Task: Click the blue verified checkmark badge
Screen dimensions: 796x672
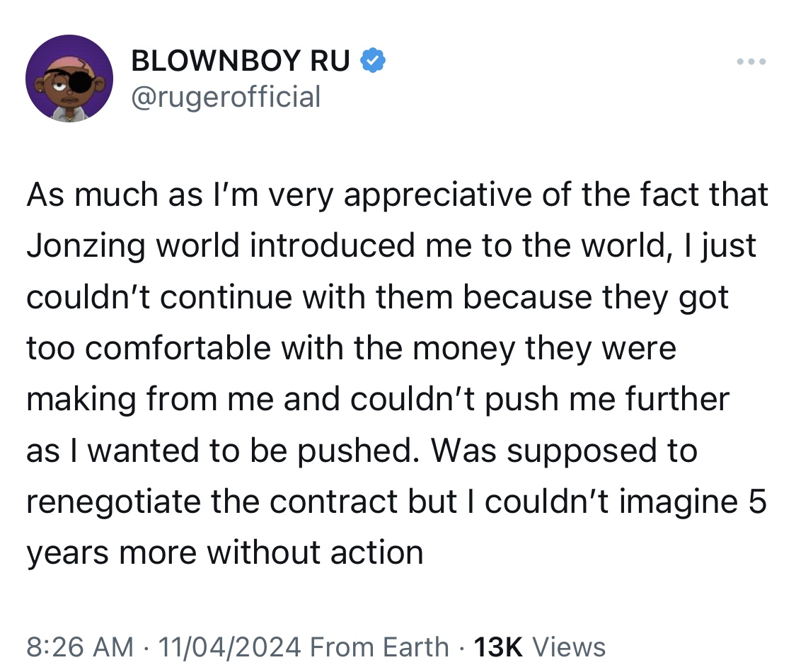Action: pyautogui.click(x=373, y=60)
